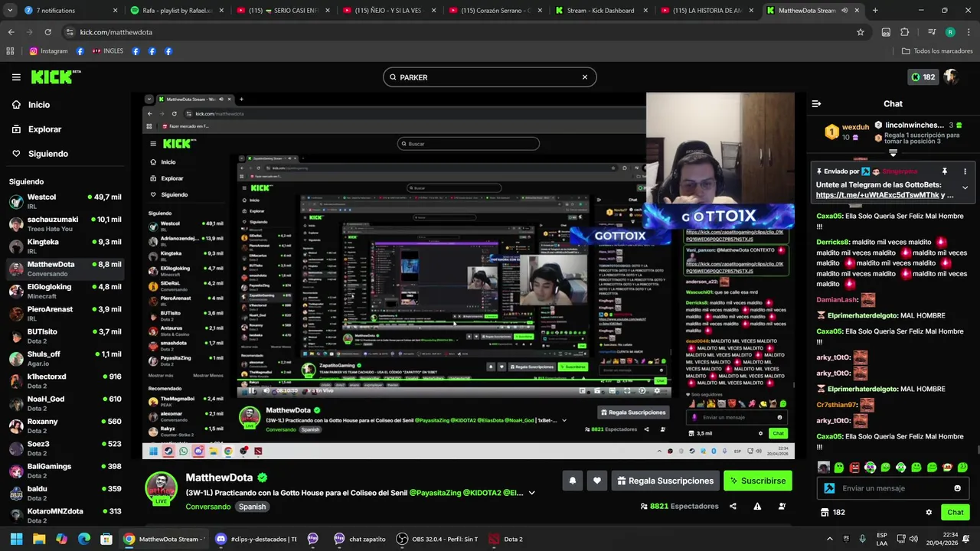Open the emote picker in chat input

coord(957,488)
